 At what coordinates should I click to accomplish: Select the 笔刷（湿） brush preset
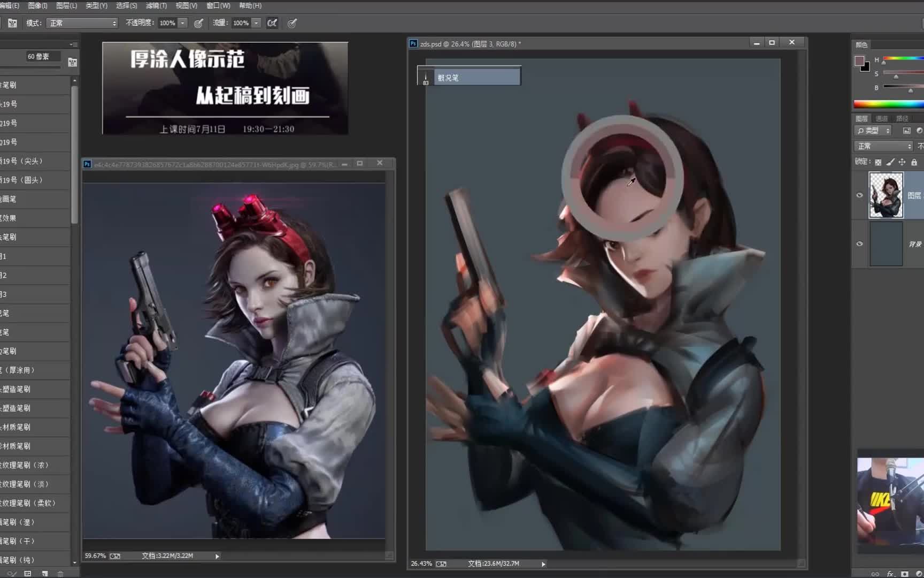35,522
